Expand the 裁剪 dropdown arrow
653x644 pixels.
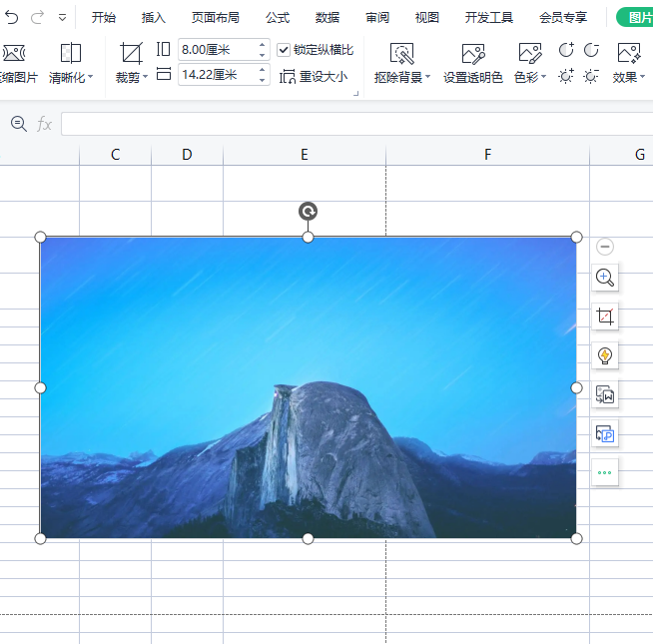(x=146, y=77)
